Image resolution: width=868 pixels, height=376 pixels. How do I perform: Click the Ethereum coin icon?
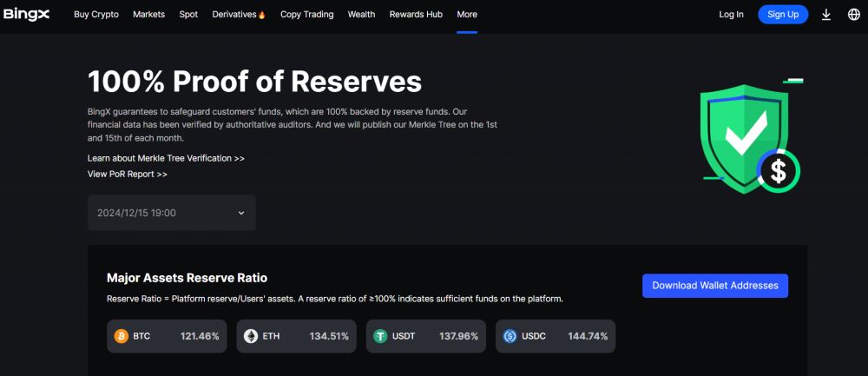click(x=251, y=336)
